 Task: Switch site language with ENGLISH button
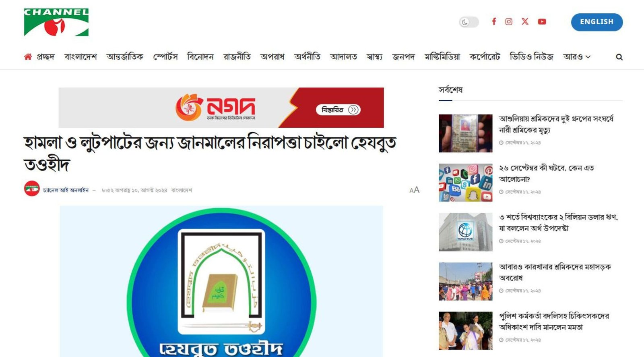pyautogui.click(x=597, y=22)
